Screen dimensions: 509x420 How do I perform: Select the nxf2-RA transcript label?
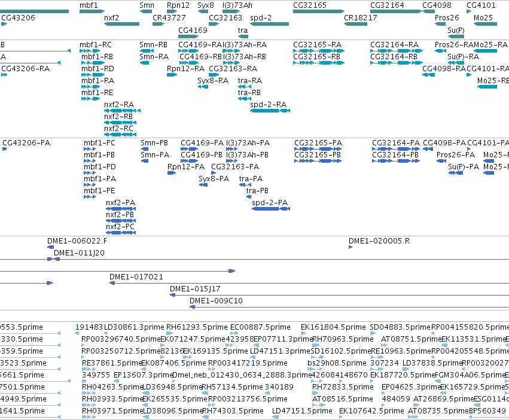coord(119,105)
